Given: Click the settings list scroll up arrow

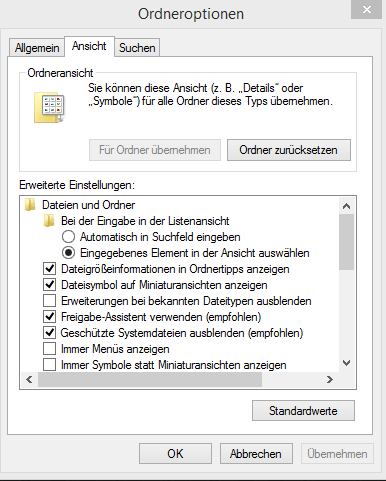Looking at the screenshot, I should click(346, 206).
